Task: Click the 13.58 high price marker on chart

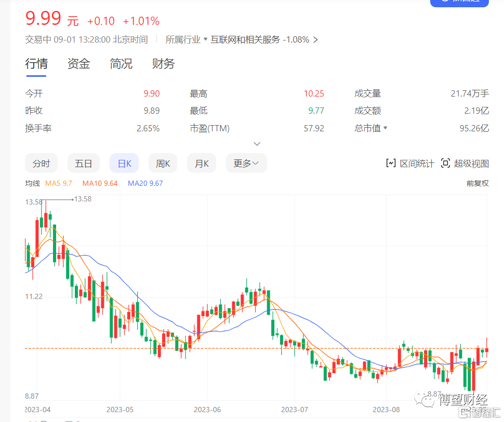Action: click(x=83, y=199)
